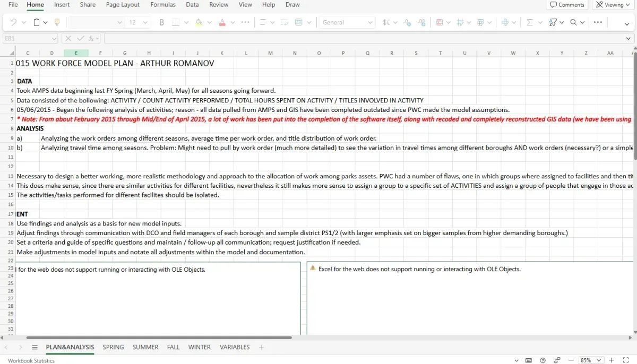This screenshot has height=364, width=637.
Task: Switch from Viewing mode using the mode selector
Action: point(613,5)
